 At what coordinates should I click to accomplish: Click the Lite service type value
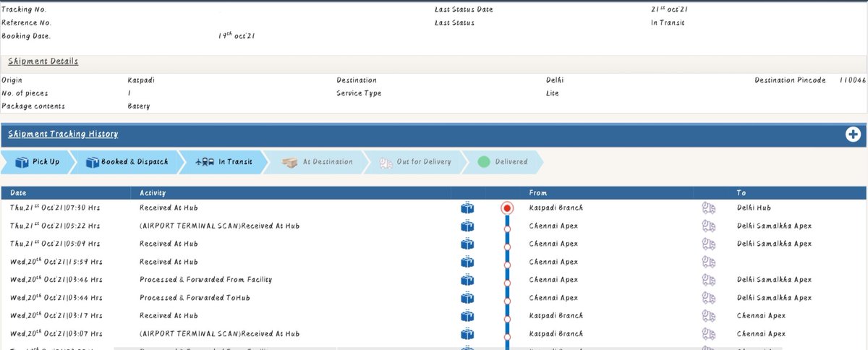(552, 93)
